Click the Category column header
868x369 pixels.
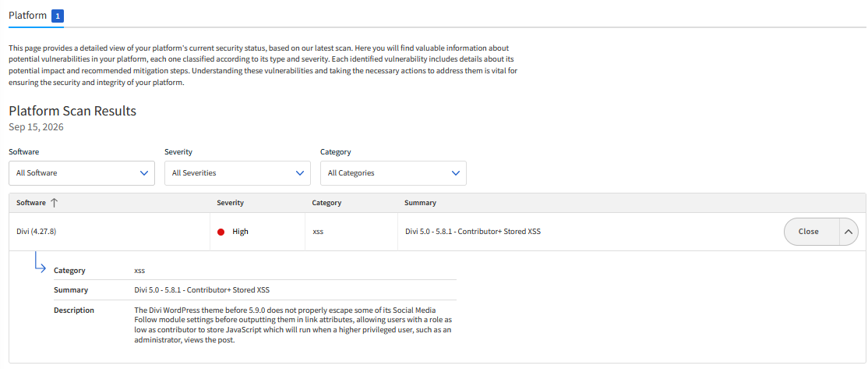tap(326, 203)
